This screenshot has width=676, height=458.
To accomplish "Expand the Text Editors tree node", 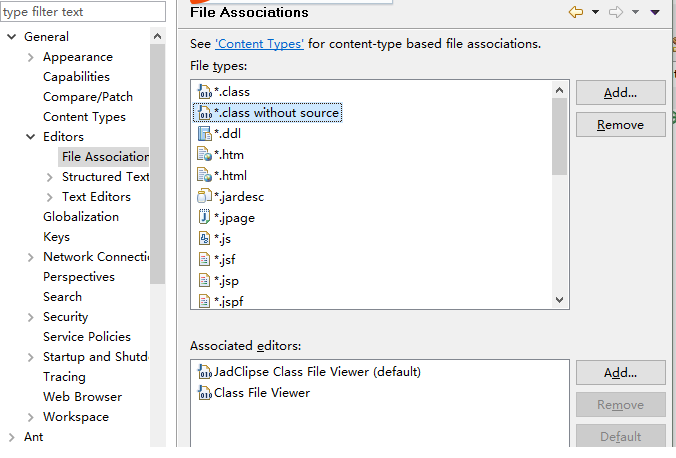I will (x=50, y=197).
